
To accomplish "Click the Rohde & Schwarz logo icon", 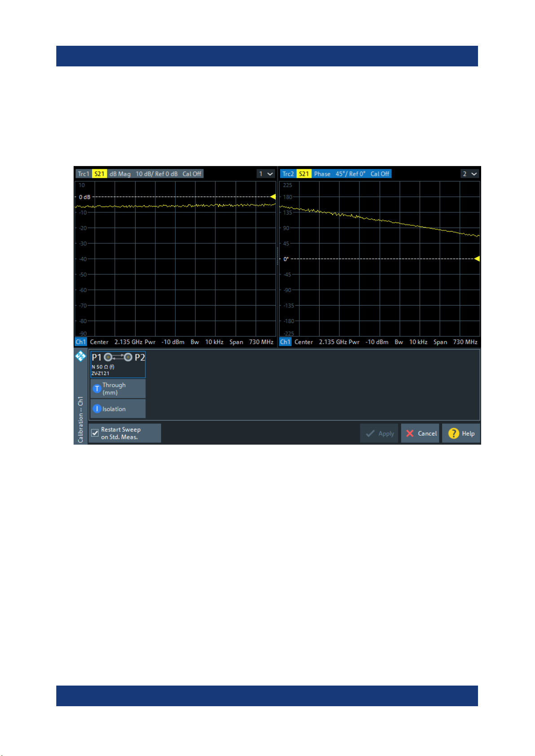I will click(x=80, y=356).
